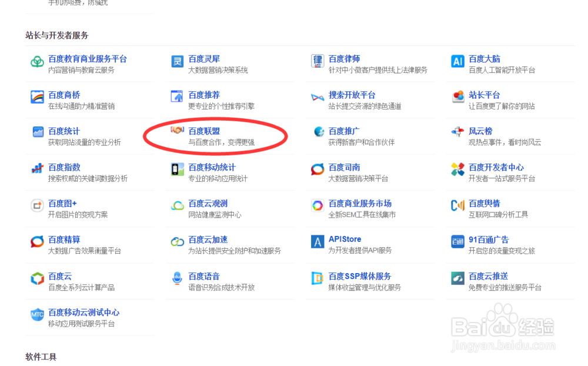Open the 百度语音 link
Image resolution: width=588 pixels, height=366 pixels.
click(204, 277)
